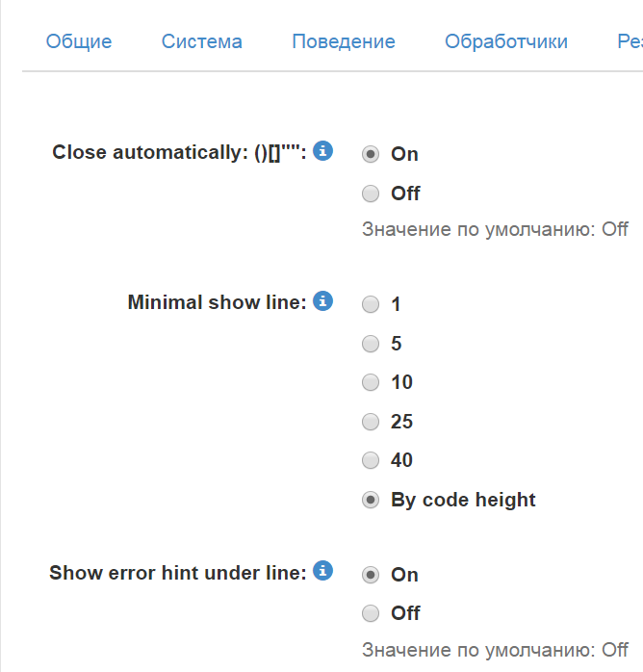Click the Close automatically setting label

coord(179,152)
